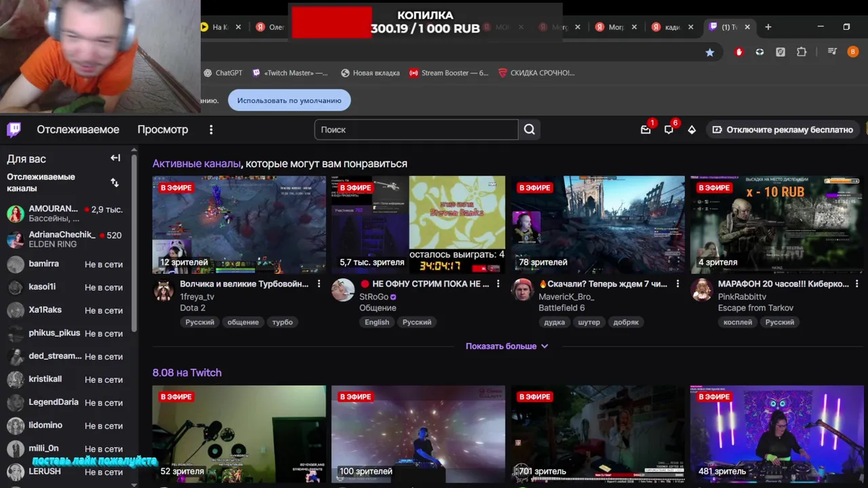Open options for MavericK_Bro_ stream card
This screenshot has width=868, height=488.
tap(677, 284)
